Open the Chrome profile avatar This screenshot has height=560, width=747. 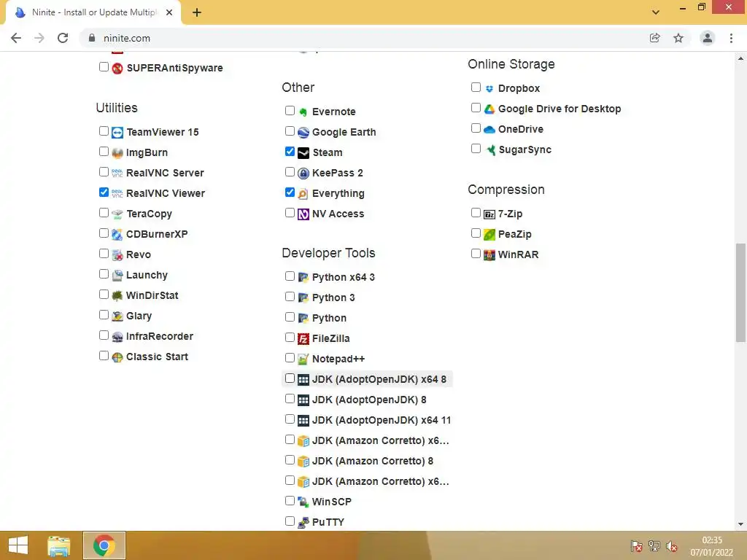tap(708, 38)
